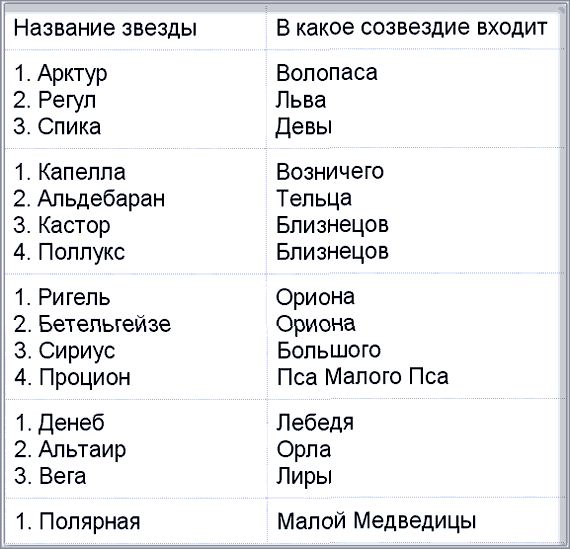Select the text 'Регул'

67,100
